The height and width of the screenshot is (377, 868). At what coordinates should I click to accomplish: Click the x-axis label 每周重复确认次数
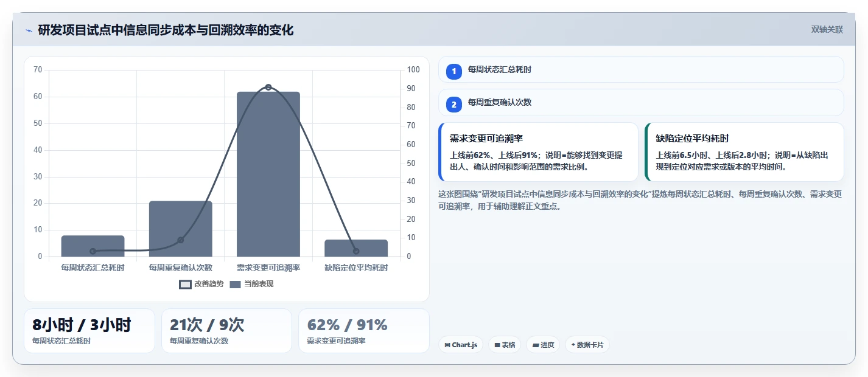click(x=181, y=268)
